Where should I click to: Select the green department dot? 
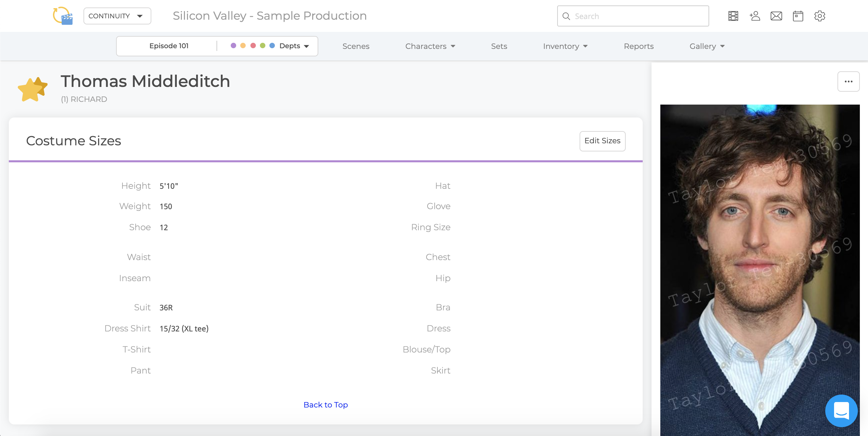[263, 45]
